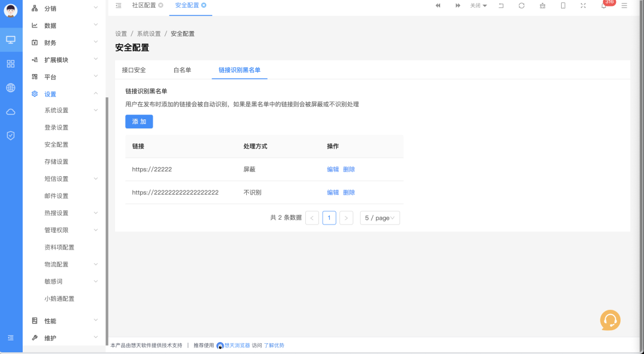
Task: Click the mobile preview icon in the toolbar
Action: 562,5
